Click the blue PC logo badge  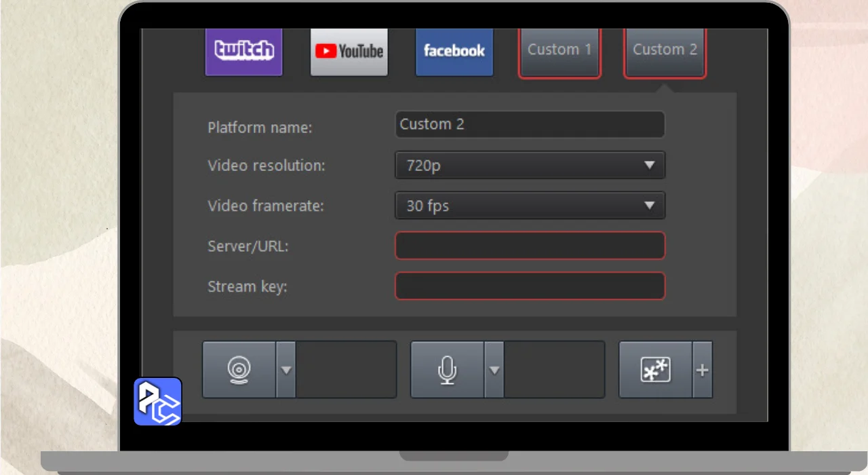click(157, 401)
